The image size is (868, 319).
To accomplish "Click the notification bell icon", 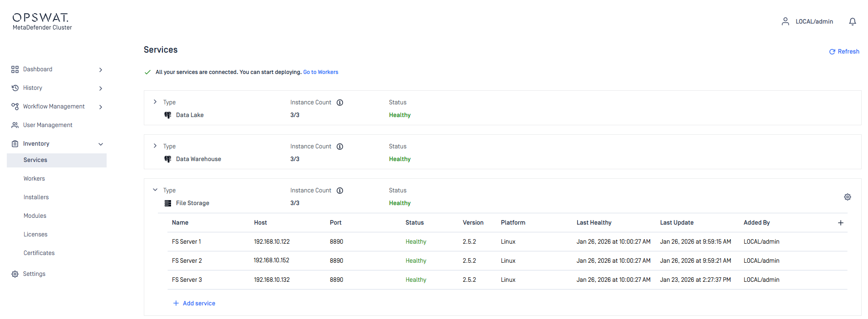I will pyautogui.click(x=852, y=21).
